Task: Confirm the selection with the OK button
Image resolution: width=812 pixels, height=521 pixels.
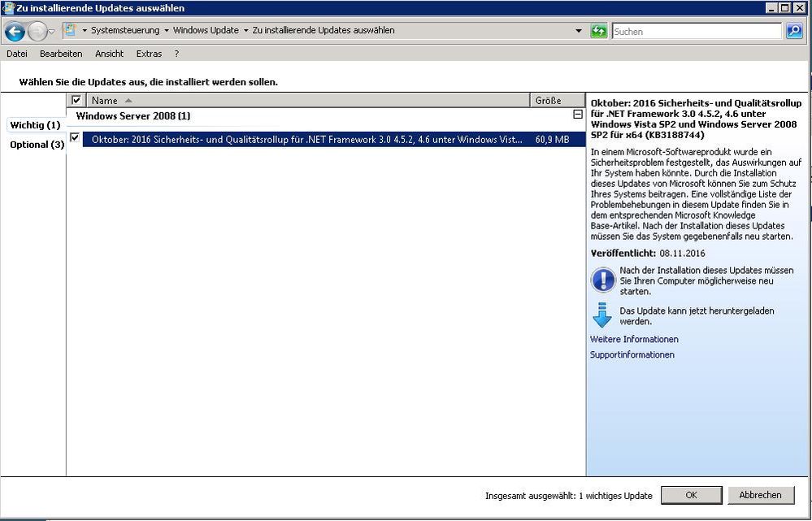Action: [x=692, y=495]
